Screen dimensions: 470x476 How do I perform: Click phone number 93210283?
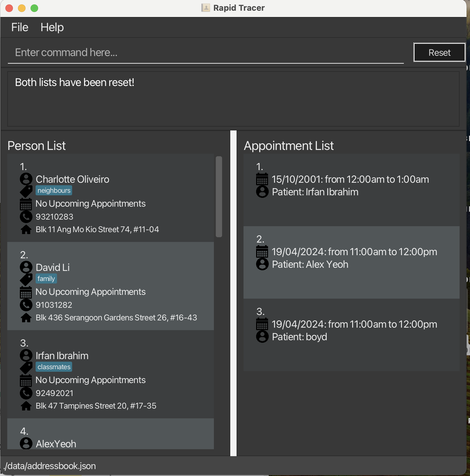(54, 217)
